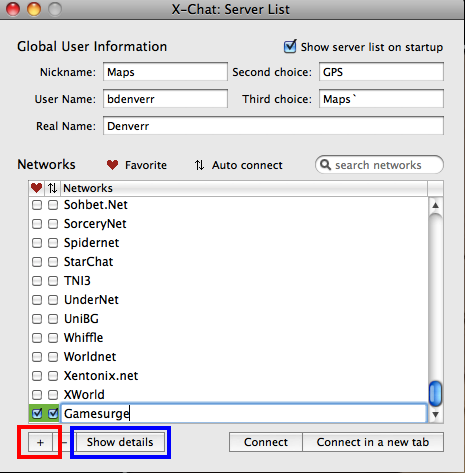This screenshot has width=465, height=473.
Task: Select UnderNet in the networks list
Action: [228, 300]
